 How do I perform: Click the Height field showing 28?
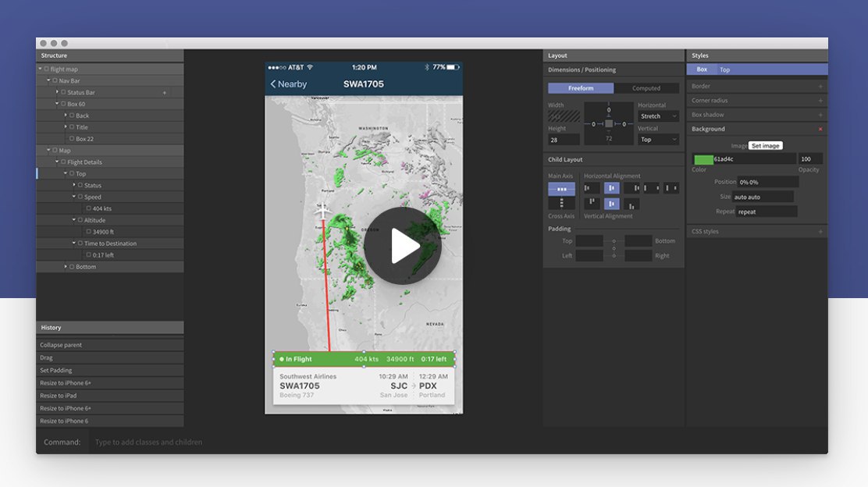pyautogui.click(x=564, y=140)
